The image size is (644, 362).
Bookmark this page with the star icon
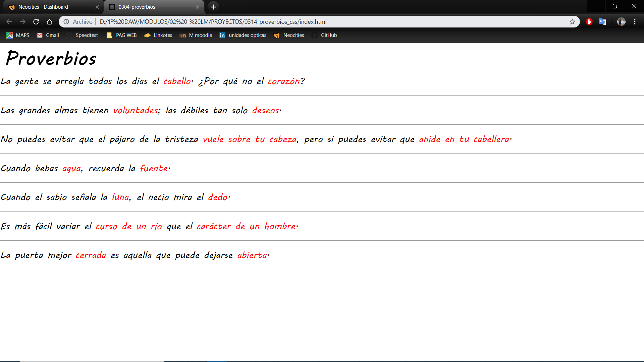[x=572, y=22]
